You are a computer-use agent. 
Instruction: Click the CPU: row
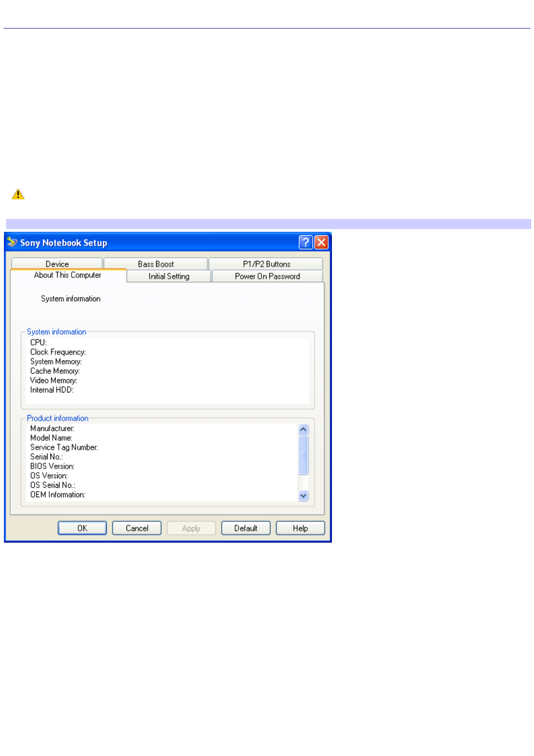point(39,342)
